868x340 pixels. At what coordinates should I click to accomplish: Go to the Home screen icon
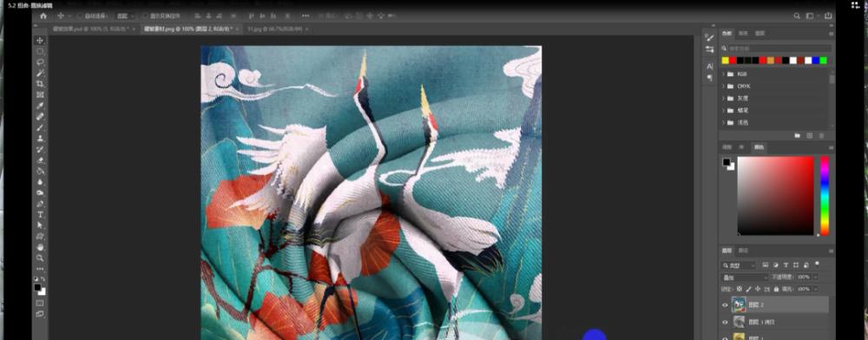[x=43, y=16]
